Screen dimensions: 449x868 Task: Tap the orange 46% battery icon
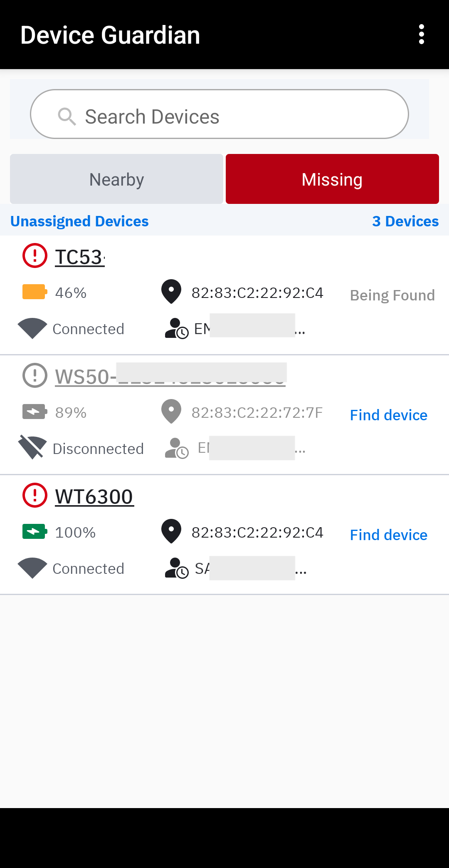click(x=35, y=292)
